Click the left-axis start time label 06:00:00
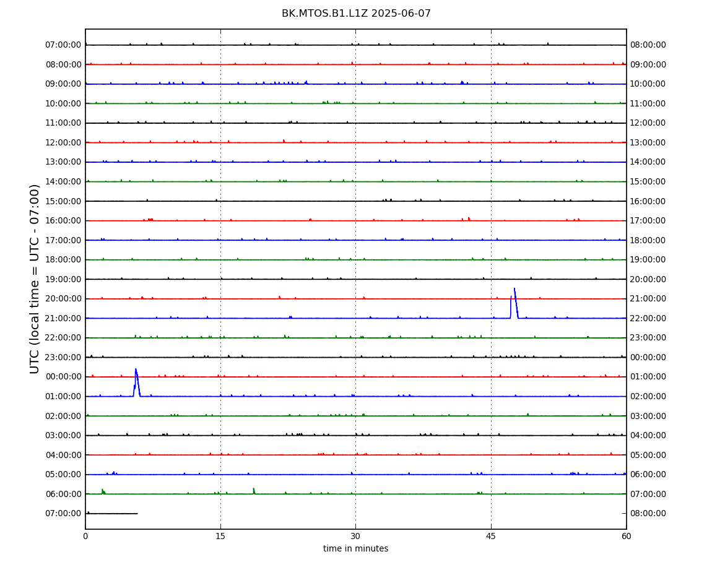 [64, 494]
